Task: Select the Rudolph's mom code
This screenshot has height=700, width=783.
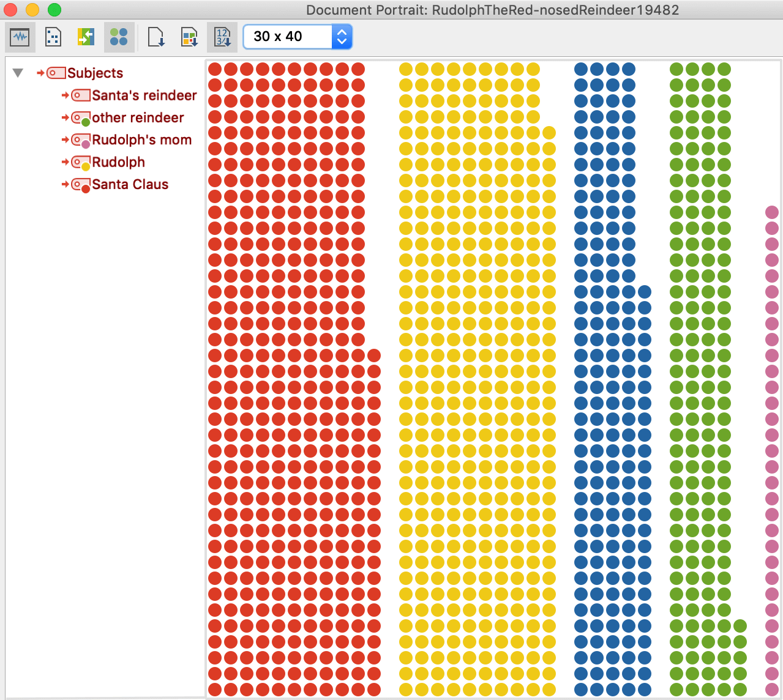Action: [x=141, y=140]
